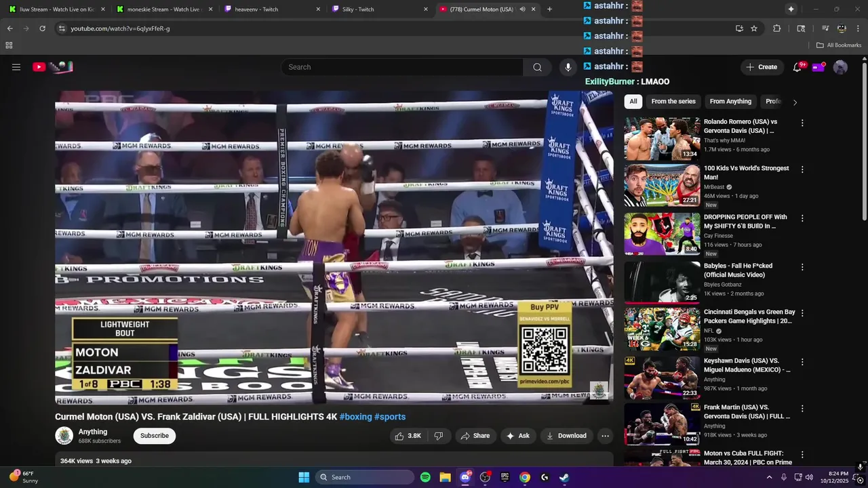Open 100 Kids vs World's Strongest Man thumbnail
Screen dimensions: 868x488
pyautogui.click(x=663, y=186)
